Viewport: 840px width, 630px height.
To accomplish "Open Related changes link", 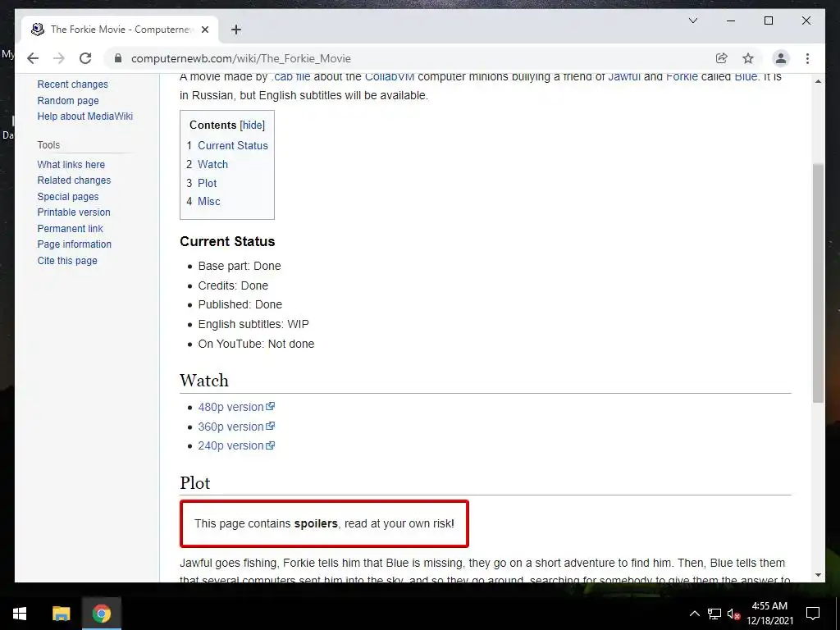I will 74,180.
